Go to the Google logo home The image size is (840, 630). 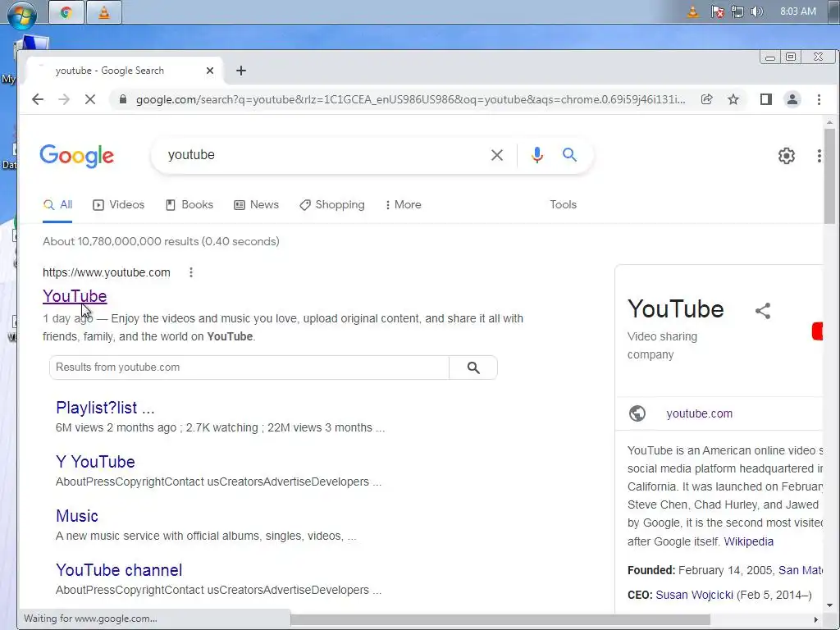click(76, 156)
